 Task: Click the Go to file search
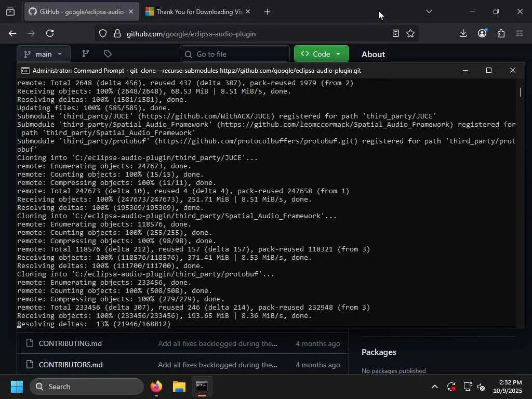click(235, 54)
